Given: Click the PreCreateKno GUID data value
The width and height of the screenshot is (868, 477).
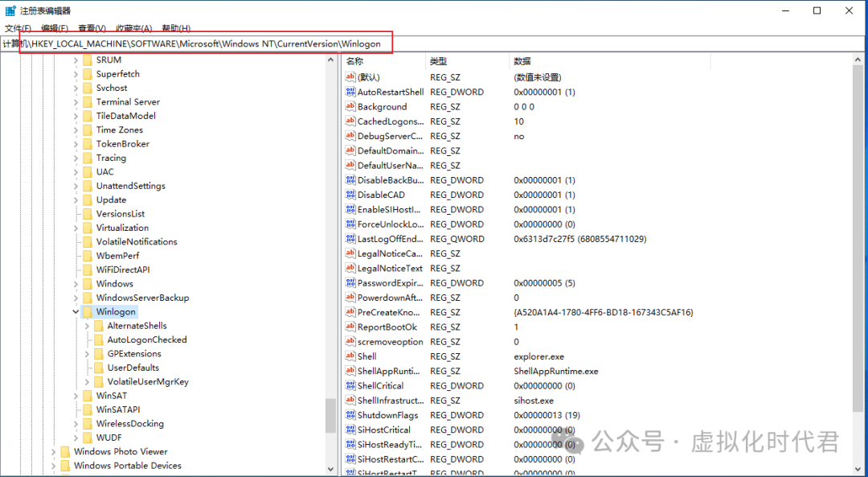Looking at the screenshot, I should pos(604,312).
